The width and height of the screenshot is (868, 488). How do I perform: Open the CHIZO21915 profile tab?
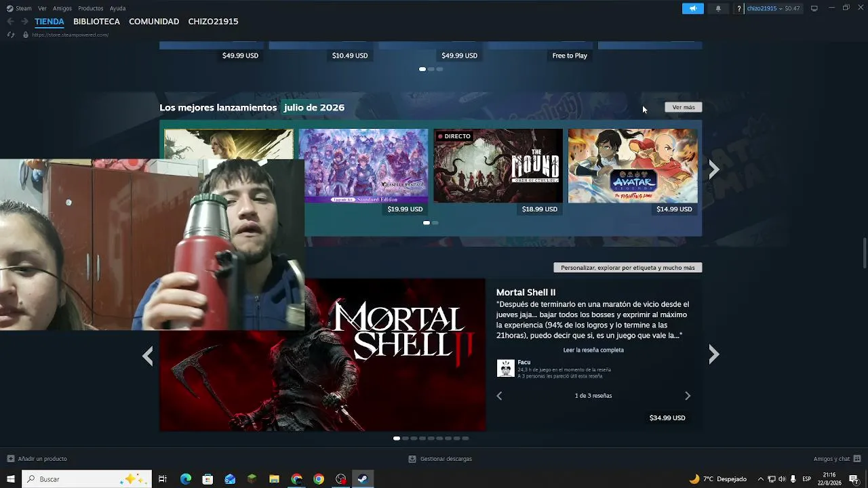213,22
